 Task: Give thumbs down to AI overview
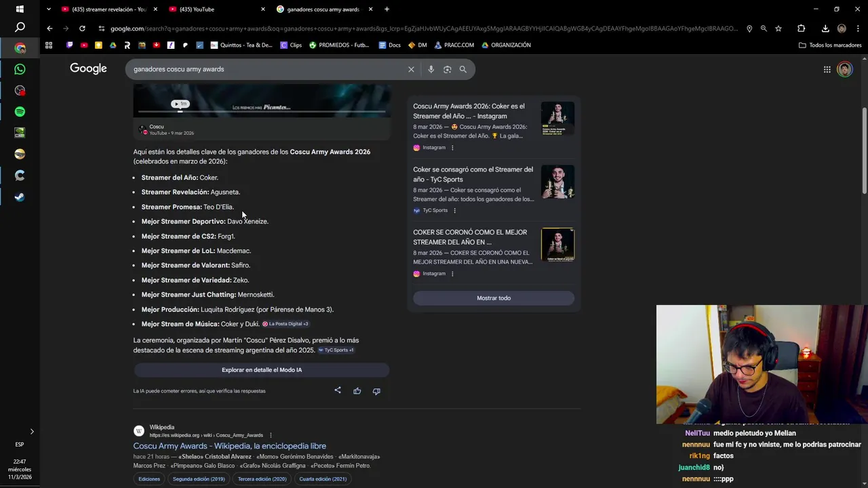click(x=376, y=390)
